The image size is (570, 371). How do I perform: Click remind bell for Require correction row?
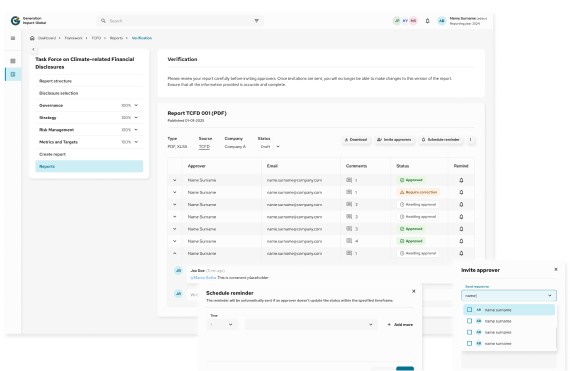(461, 192)
